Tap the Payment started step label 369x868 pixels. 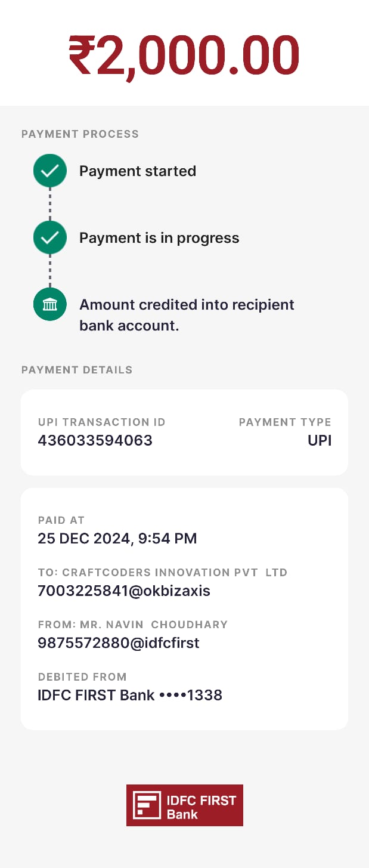(138, 171)
